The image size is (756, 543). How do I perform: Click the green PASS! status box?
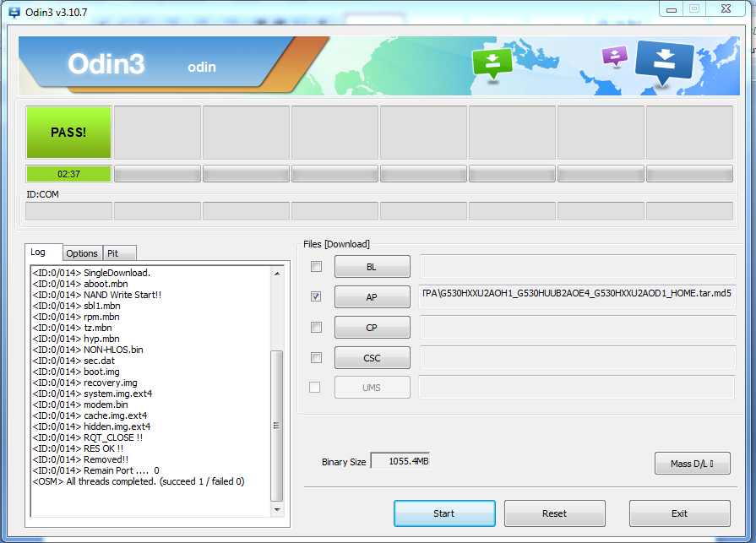point(69,133)
